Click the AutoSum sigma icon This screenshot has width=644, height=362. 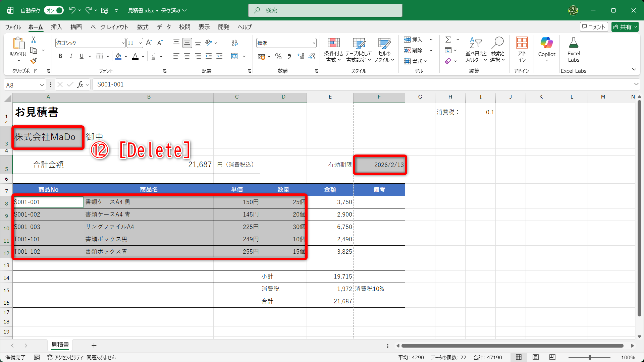coord(448,40)
